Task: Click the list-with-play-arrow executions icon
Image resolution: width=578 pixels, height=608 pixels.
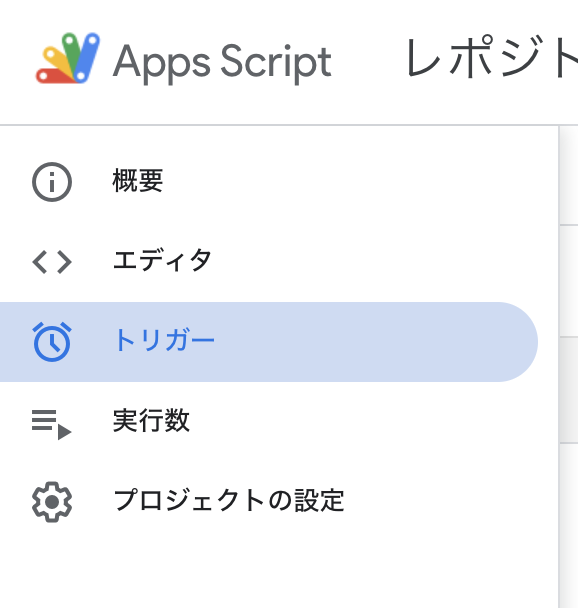Action: (x=52, y=424)
